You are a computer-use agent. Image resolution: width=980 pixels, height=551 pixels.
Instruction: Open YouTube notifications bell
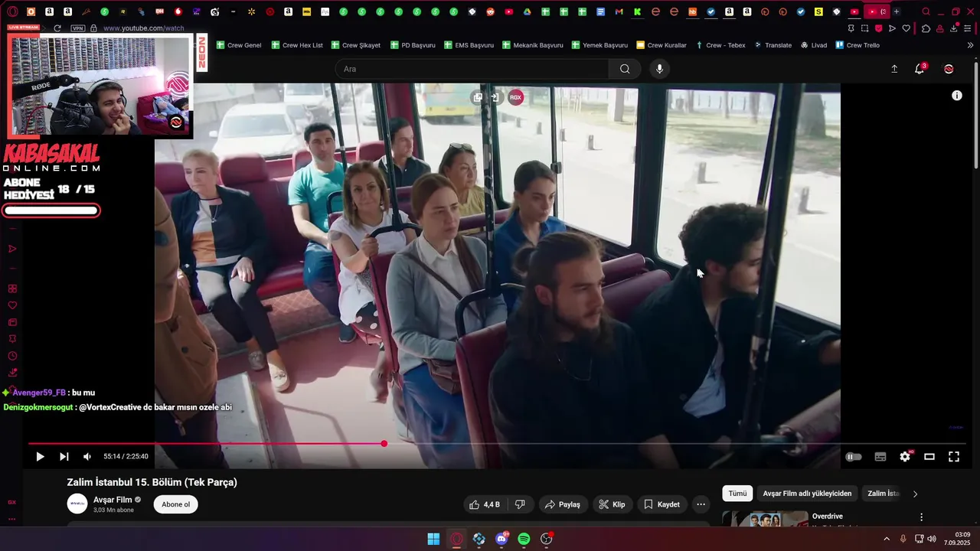(x=920, y=69)
